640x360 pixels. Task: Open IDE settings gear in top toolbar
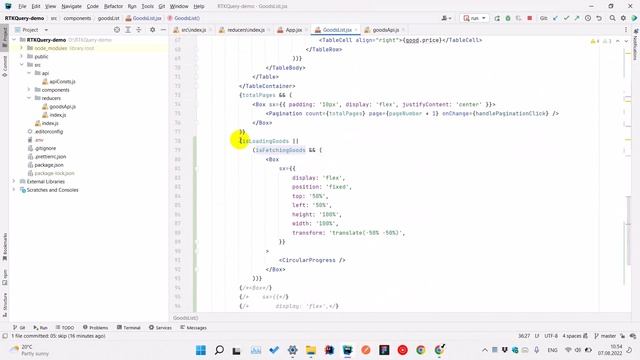623,18
